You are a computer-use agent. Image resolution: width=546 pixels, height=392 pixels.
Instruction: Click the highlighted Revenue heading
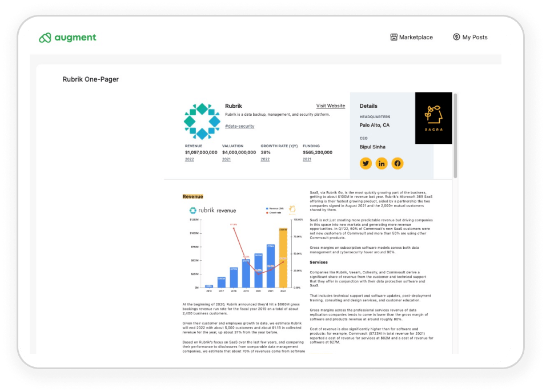[193, 196]
